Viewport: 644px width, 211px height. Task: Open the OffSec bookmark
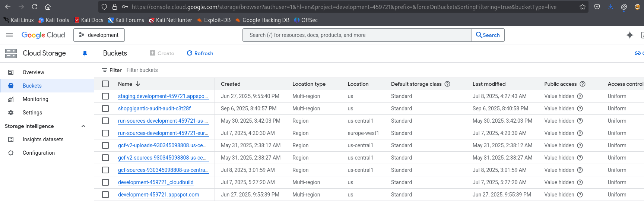(306, 20)
